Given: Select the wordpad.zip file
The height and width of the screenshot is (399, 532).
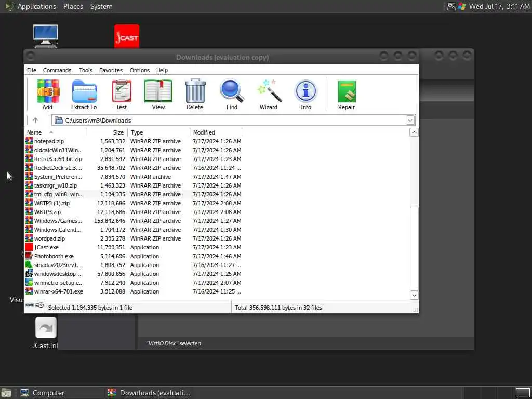Looking at the screenshot, I should [x=49, y=238].
